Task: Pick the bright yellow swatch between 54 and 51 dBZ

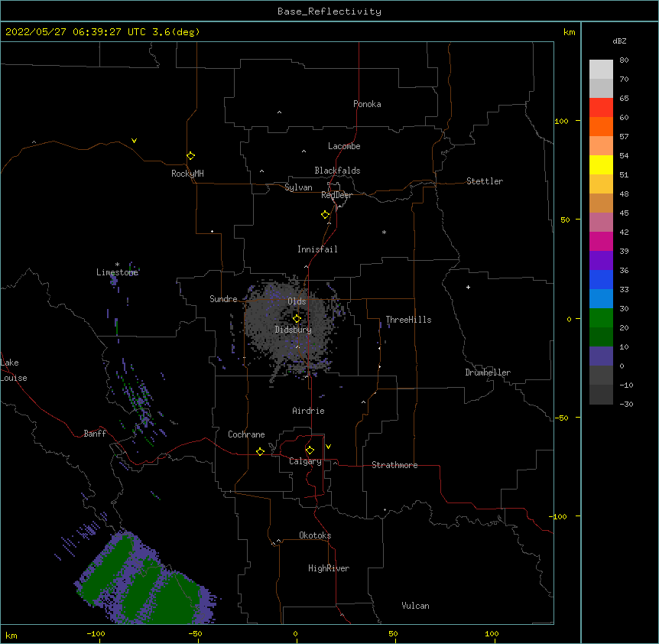Action: [601, 164]
